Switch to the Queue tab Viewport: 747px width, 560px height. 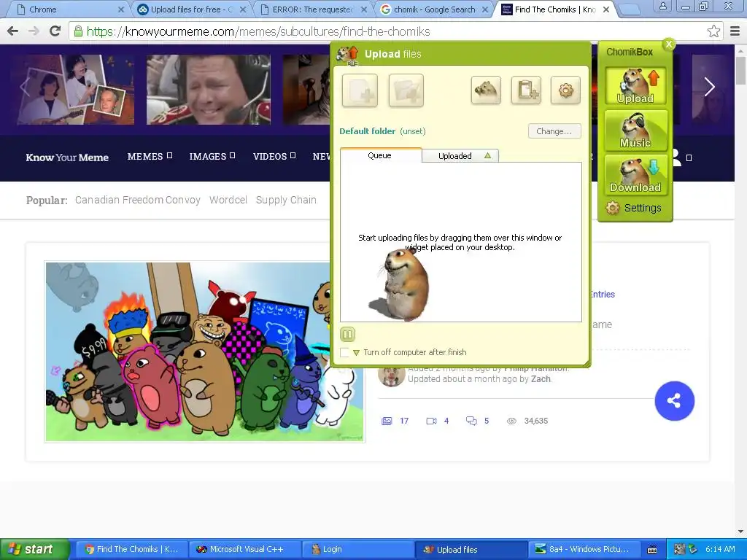[380, 155]
